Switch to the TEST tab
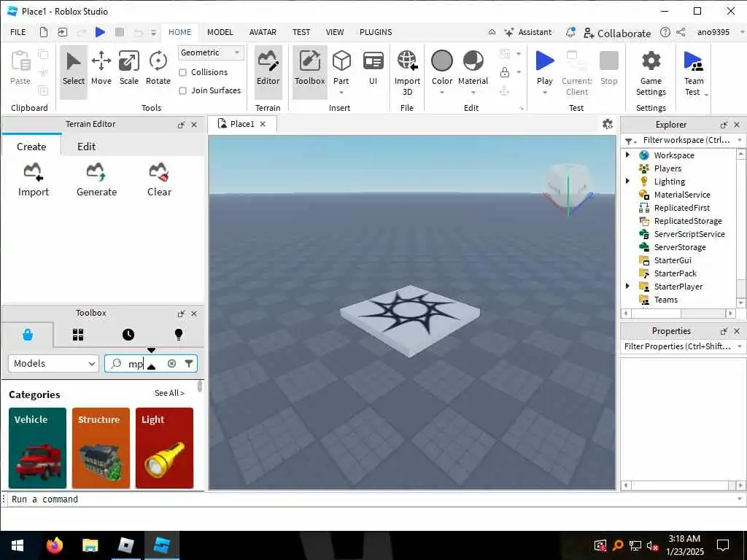 tap(301, 32)
